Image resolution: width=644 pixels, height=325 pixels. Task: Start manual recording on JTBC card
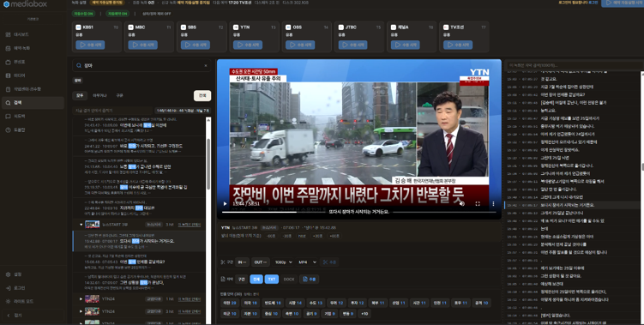click(x=352, y=45)
